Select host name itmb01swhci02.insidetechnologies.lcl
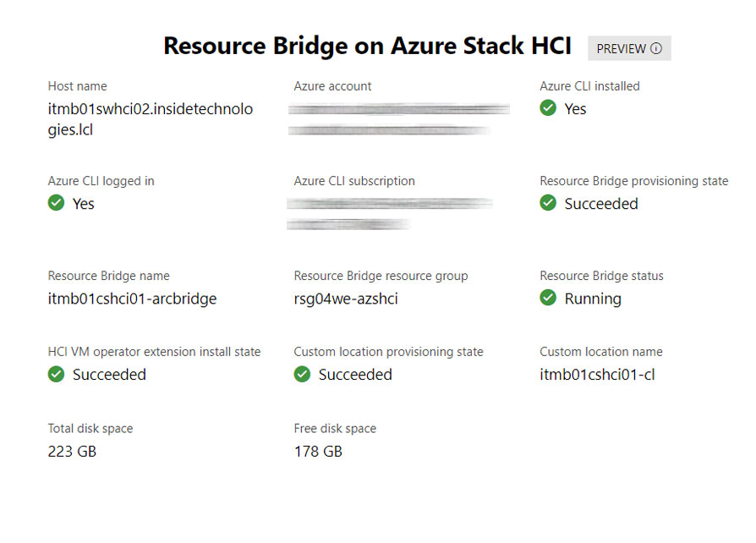Screen dimensions: 756x543 [150, 119]
